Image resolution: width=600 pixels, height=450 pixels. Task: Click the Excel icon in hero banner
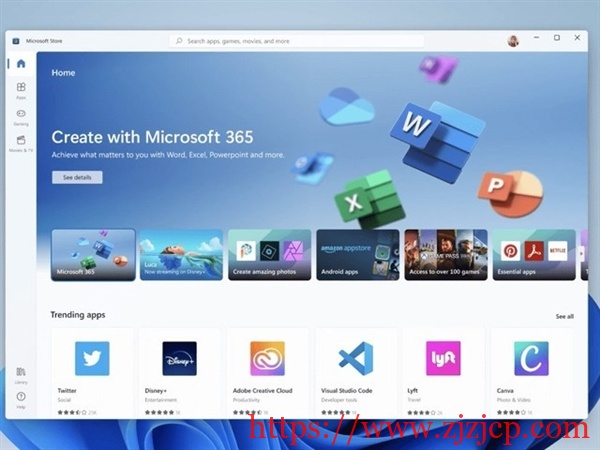[370, 200]
